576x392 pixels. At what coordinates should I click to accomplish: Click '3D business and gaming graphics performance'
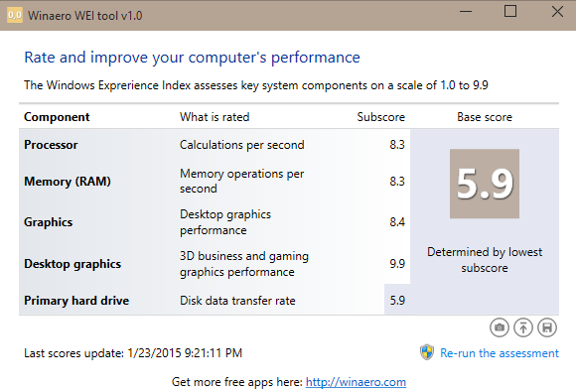(244, 264)
